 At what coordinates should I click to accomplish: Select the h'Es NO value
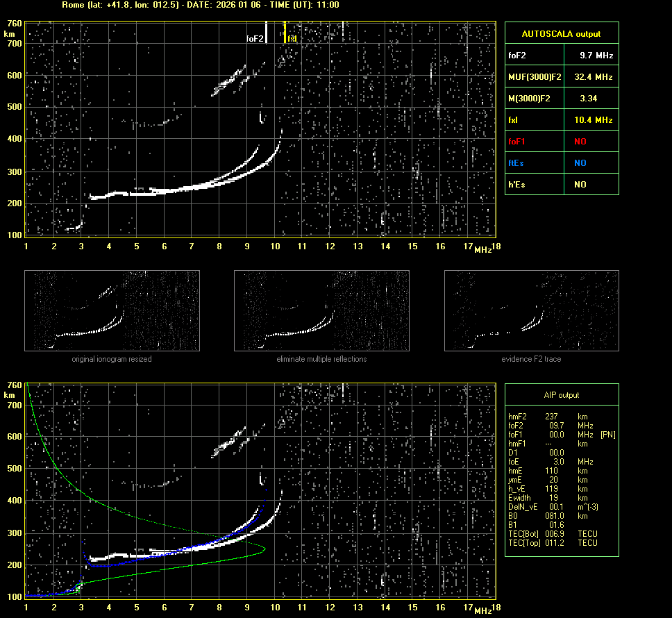tap(580, 185)
